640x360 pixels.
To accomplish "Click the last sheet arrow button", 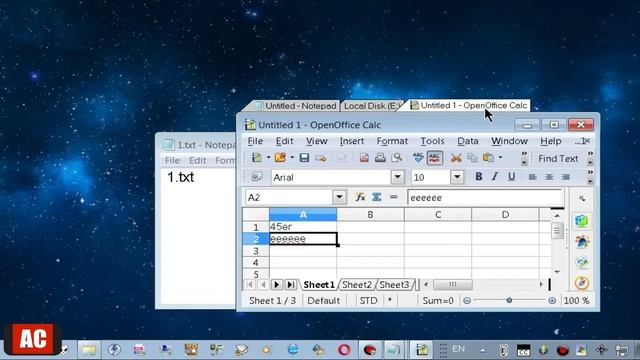I will pyautogui.click(x=291, y=284).
